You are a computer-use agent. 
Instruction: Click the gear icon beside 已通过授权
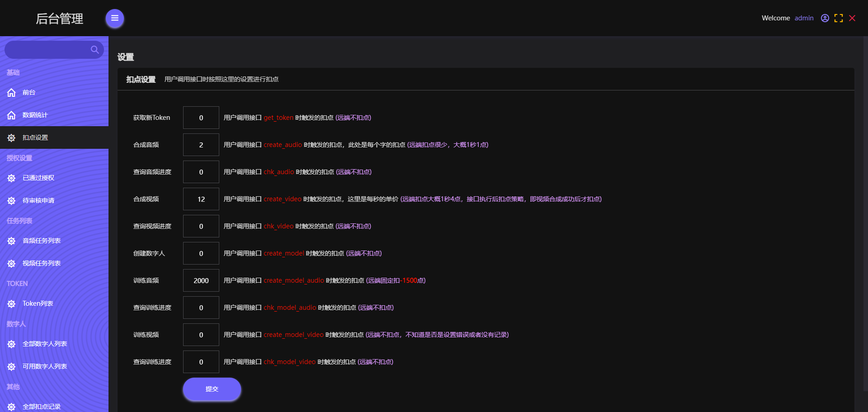pos(12,178)
